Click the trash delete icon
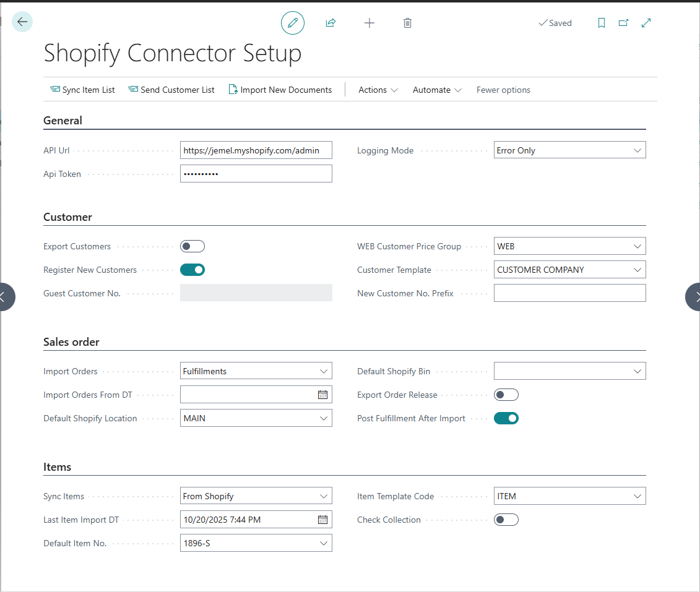The width and height of the screenshot is (700, 592). point(407,23)
